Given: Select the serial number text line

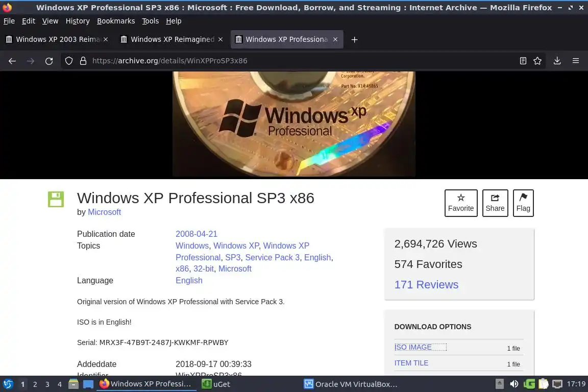Looking at the screenshot, I should tap(153, 342).
